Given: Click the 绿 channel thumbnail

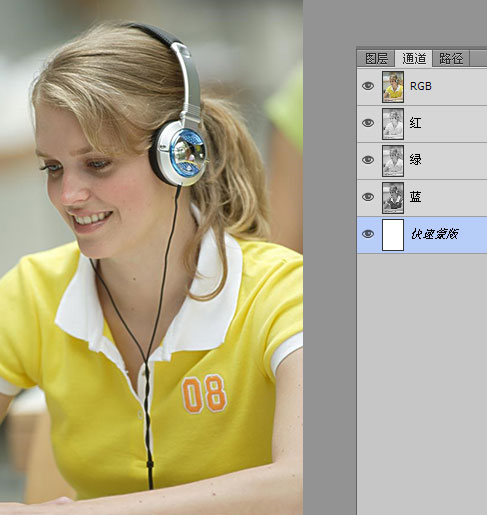Looking at the screenshot, I should 393,161.
